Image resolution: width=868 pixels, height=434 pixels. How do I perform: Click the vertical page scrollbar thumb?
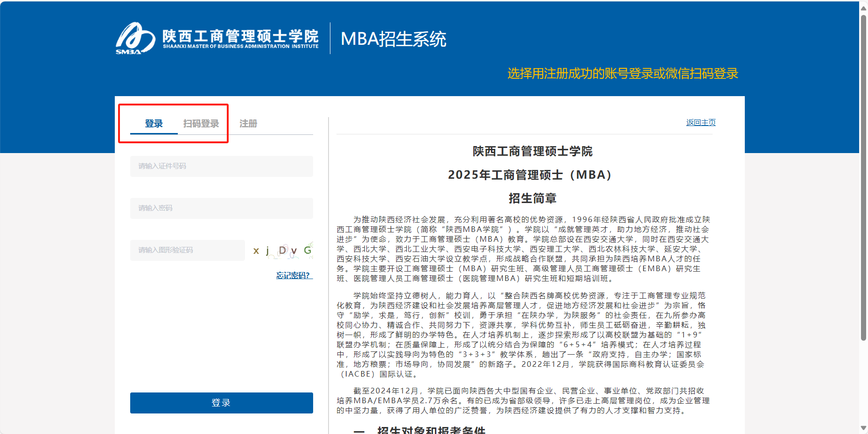pos(863,177)
